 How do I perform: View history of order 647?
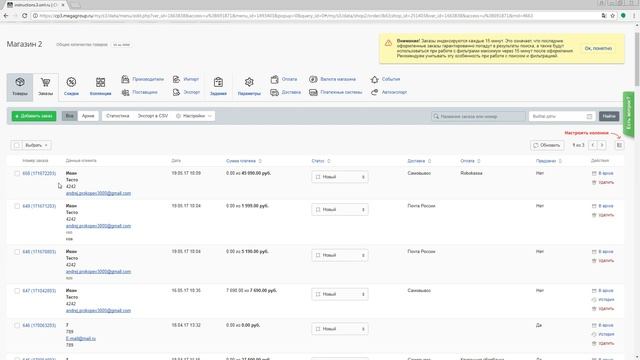point(603,300)
